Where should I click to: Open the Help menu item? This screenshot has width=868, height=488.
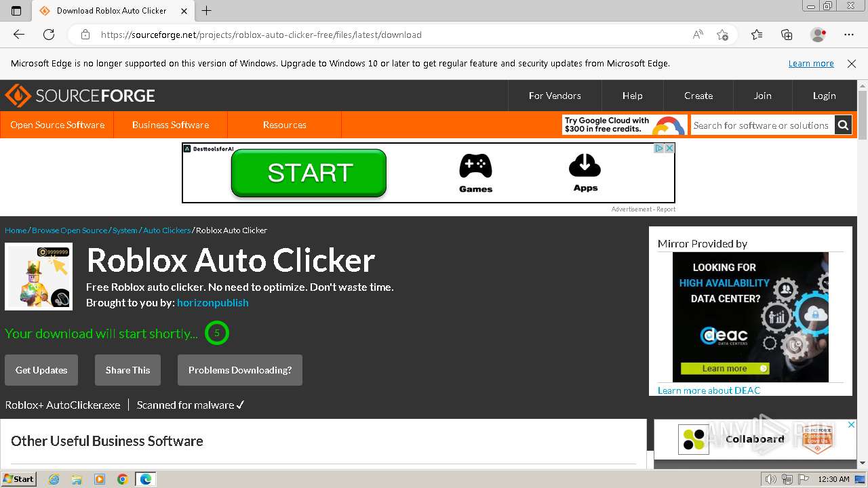pyautogui.click(x=632, y=96)
